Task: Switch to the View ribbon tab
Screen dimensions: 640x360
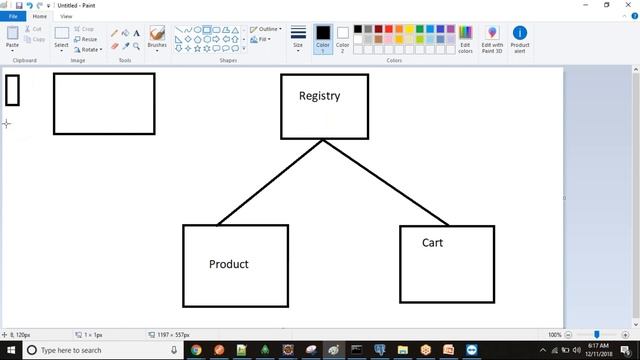Action: 66,16
